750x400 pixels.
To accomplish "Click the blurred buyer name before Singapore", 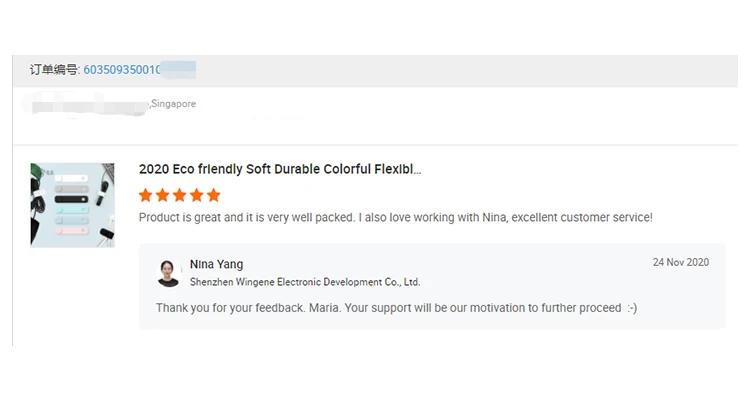I will coord(90,102).
